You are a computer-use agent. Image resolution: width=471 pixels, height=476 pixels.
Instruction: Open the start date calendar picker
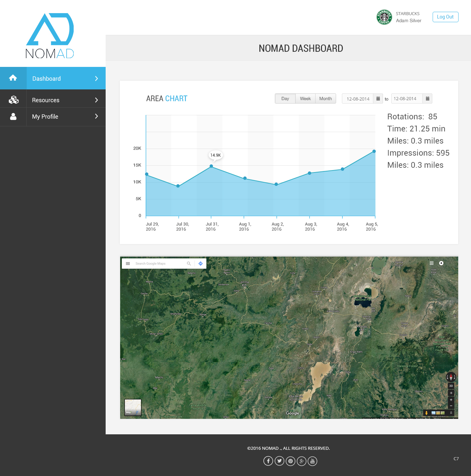pyautogui.click(x=378, y=98)
